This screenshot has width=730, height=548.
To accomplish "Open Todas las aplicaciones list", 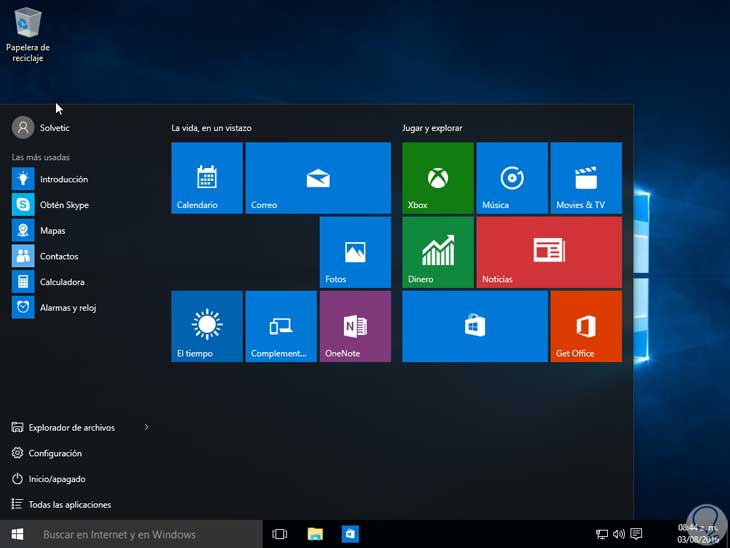I will pyautogui.click(x=69, y=505).
